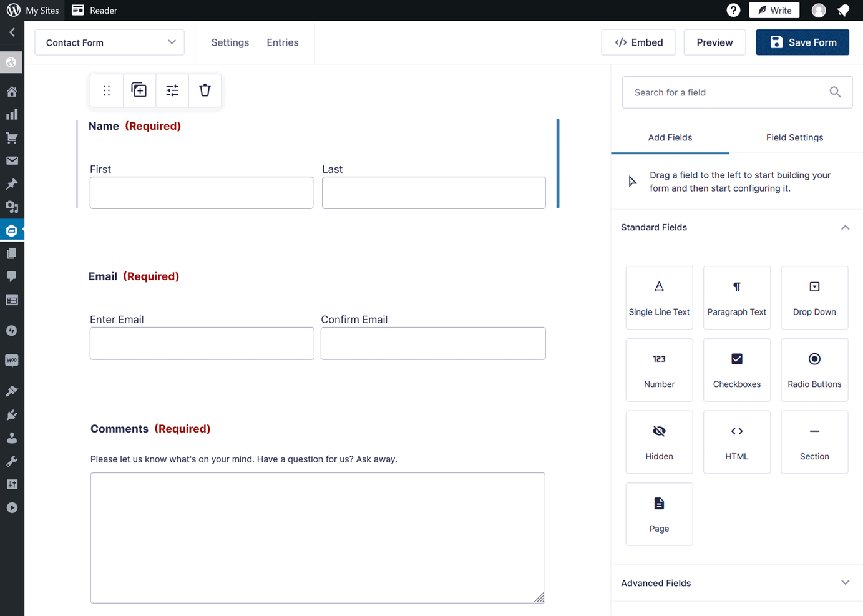Add a Radio Buttons field
Image resolution: width=863 pixels, height=616 pixels.
pos(814,369)
